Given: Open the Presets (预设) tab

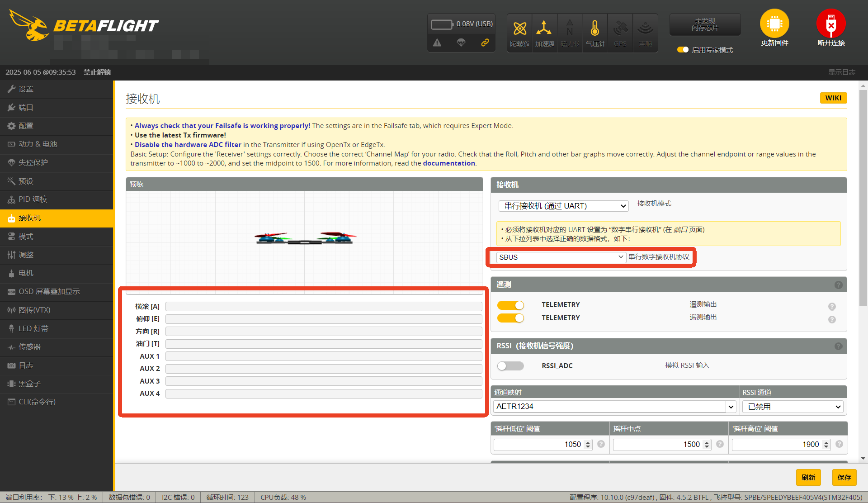Looking at the screenshot, I should [57, 181].
